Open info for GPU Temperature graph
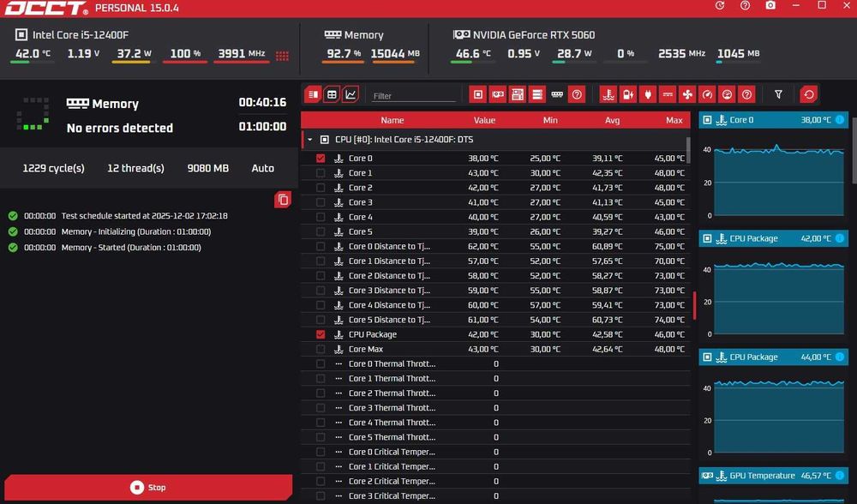 840,476
